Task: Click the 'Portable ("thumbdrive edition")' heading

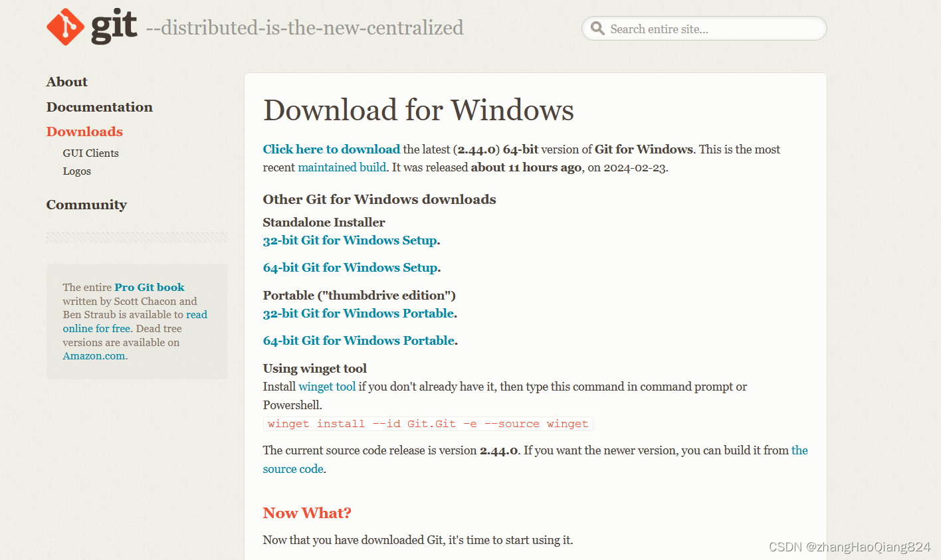Action: 360,296
